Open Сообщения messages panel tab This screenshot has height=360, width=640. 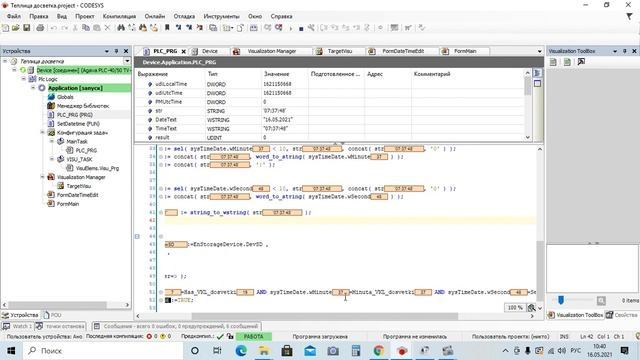[x=176, y=327]
